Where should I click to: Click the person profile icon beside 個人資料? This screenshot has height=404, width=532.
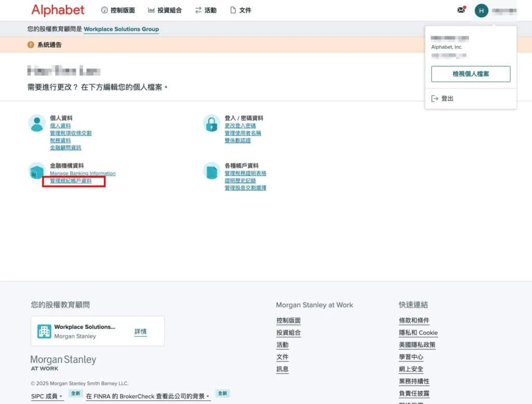click(x=37, y=123)
